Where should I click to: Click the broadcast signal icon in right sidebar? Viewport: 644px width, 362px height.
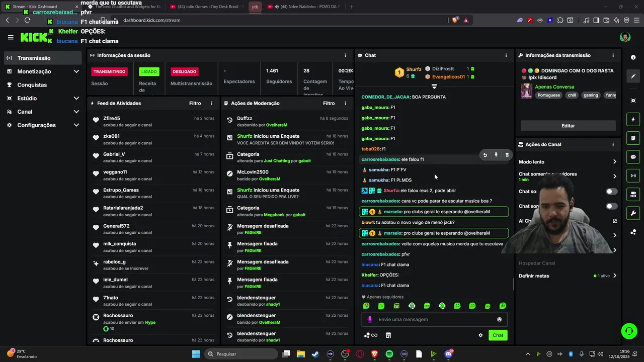(x=633, y=175)
